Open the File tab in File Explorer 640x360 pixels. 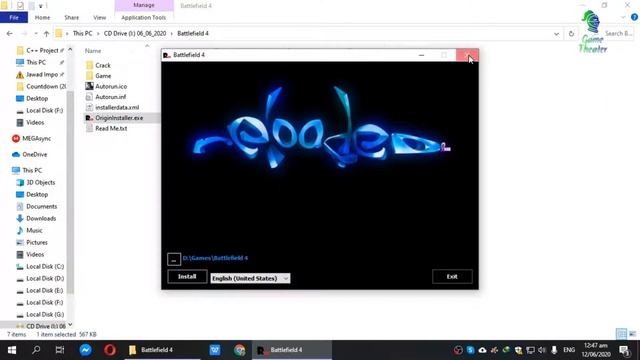pyautogui.click(x=14, y=18)
